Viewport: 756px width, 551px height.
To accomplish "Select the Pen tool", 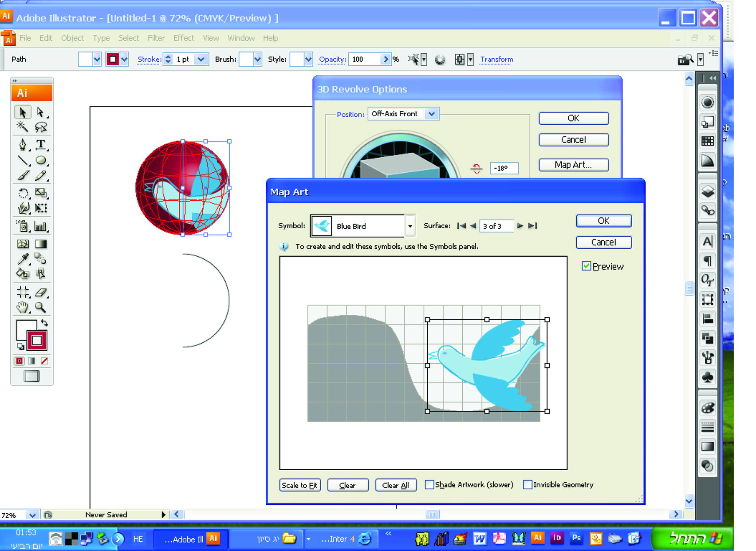I will [x=23, y=144].
